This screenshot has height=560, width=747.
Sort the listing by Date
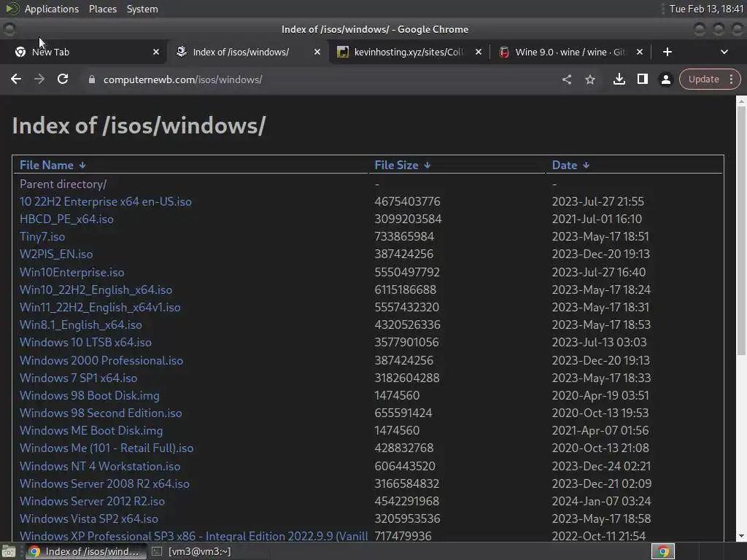point(570,166)
